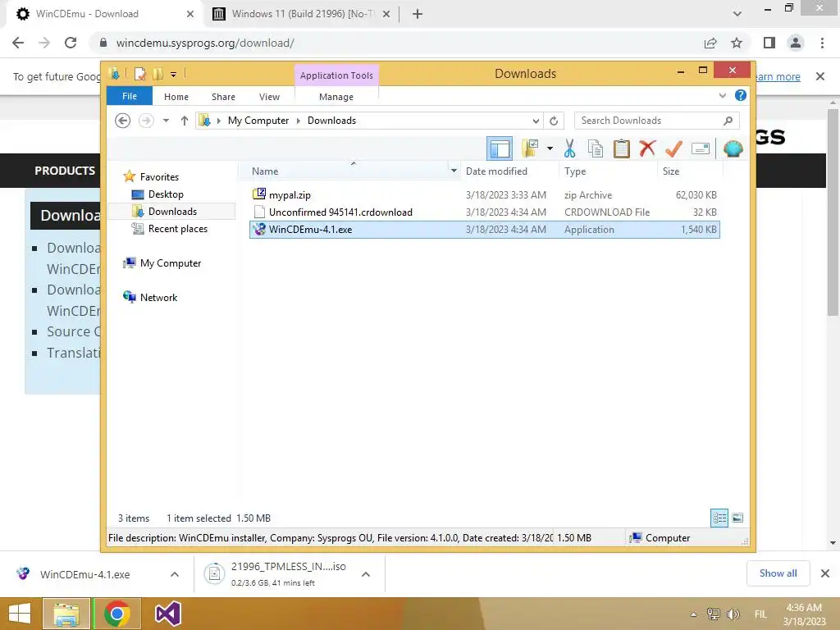Viewport: 840px width, 630px height.
Task: Click the Cut scissors icon
Action: click(569, 148)
